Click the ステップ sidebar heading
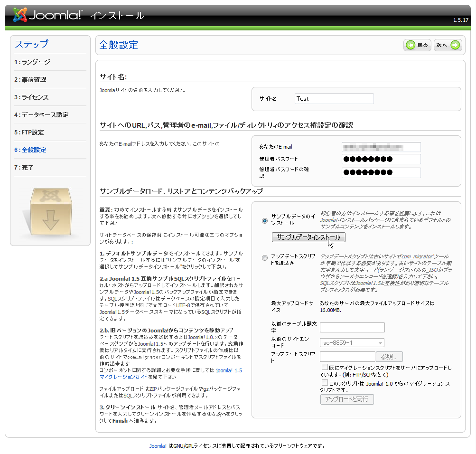Image resolution: width=476 pixels, height=454 pixels. (x=32, y=44)
